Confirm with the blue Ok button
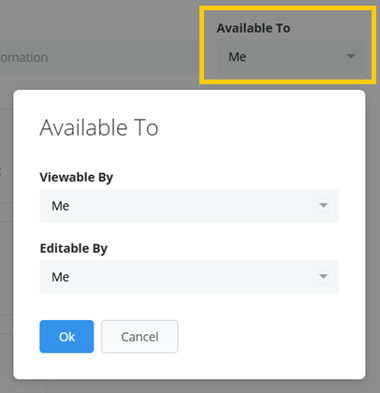 67,336
